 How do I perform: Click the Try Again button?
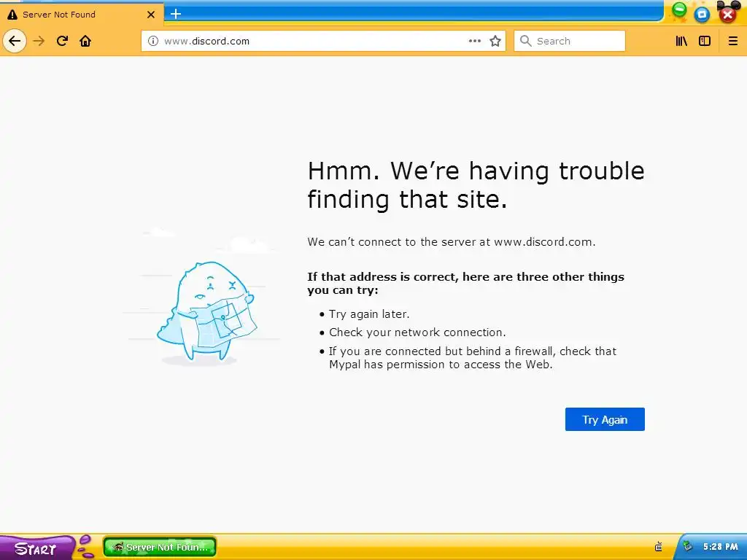click(605, 419)
